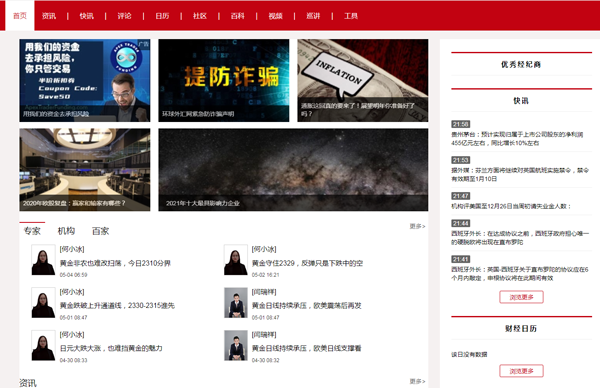This screenshot has width=600, height=388.
Task: Click male author avatar dated 05-01 08:47
Action: click(236, 303)
